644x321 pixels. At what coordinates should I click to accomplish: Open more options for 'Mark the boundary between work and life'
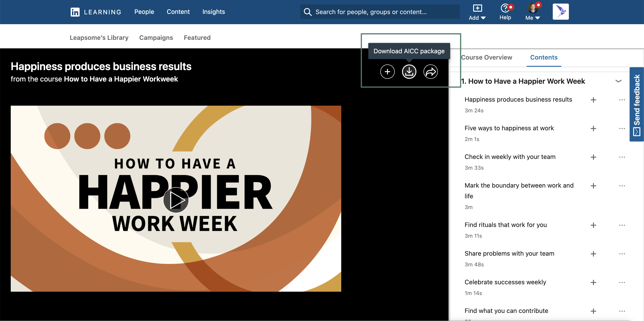(622, 186)
